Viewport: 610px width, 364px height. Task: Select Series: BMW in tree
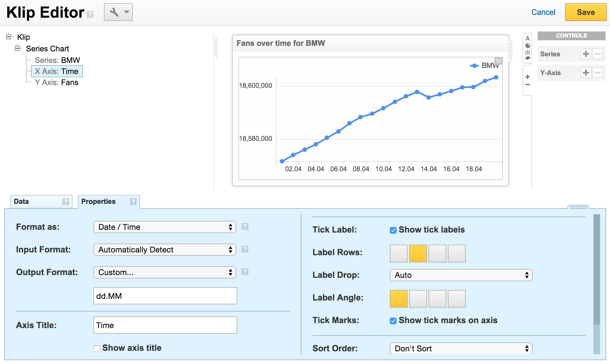[x=57, y=60]
